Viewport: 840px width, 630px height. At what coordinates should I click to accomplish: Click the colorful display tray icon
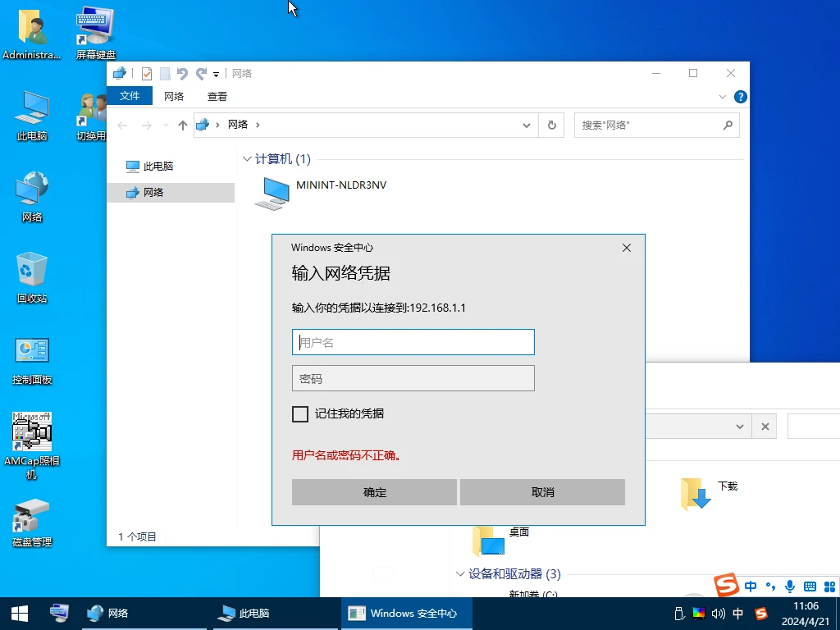[699, 614]
